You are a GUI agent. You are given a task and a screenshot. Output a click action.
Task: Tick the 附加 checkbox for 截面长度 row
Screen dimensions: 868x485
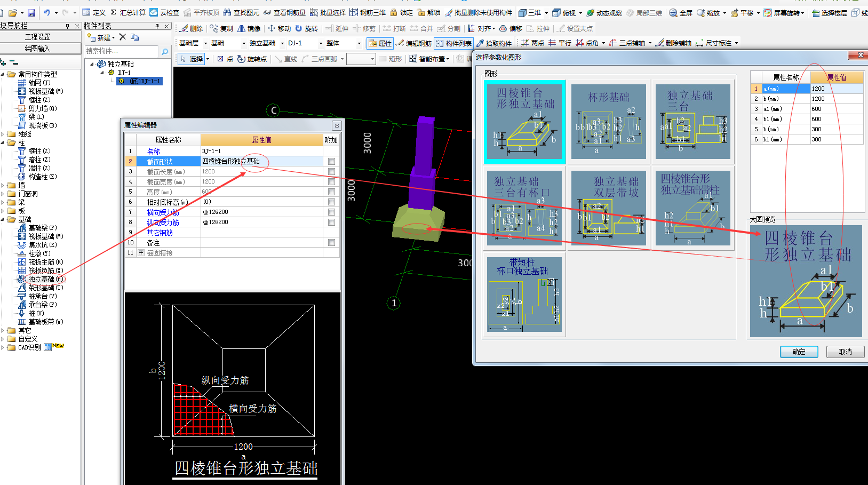coord(331,171)
